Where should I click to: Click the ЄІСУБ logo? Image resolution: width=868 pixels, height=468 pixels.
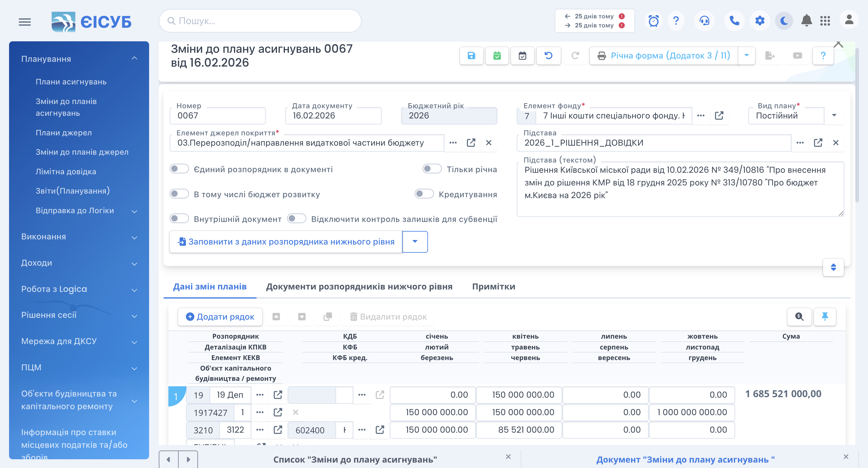(x=91, y=22)
